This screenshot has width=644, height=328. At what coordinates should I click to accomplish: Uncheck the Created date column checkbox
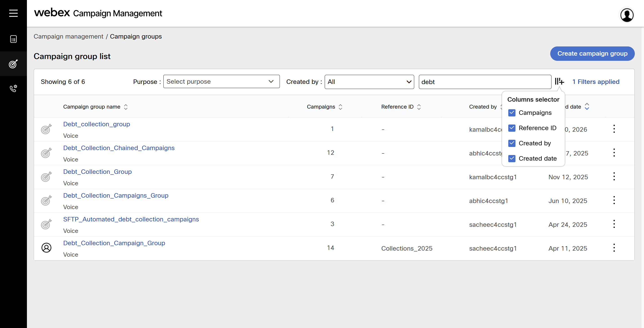click(512, 158)
